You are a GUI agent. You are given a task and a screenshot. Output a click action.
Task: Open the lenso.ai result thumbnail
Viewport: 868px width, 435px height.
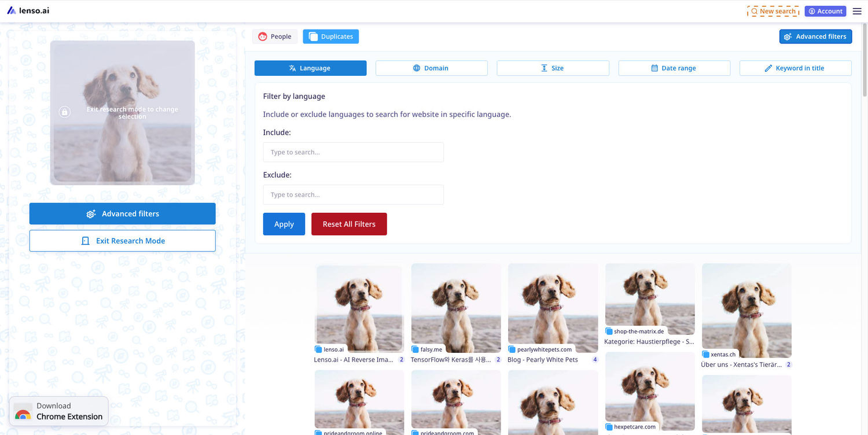coord(359,309)
